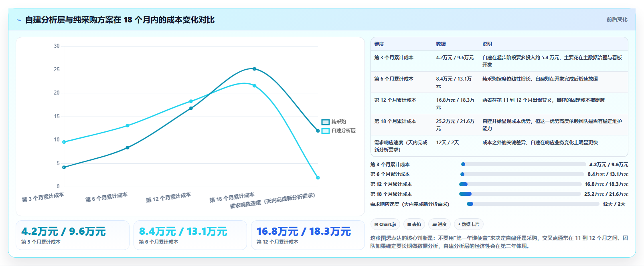The width and height of the screenshot is (644, 266).
Task: Click the 第 3 个月累计成本 progress bar
Action: (x=523, y=164)
